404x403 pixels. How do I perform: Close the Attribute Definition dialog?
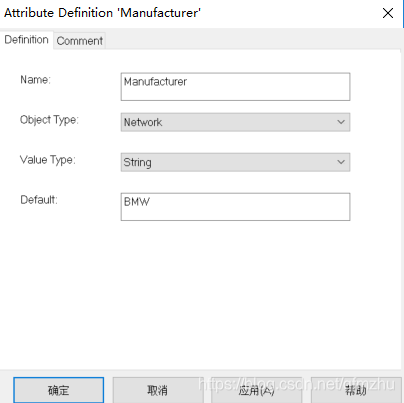click(x=388, y=13)
